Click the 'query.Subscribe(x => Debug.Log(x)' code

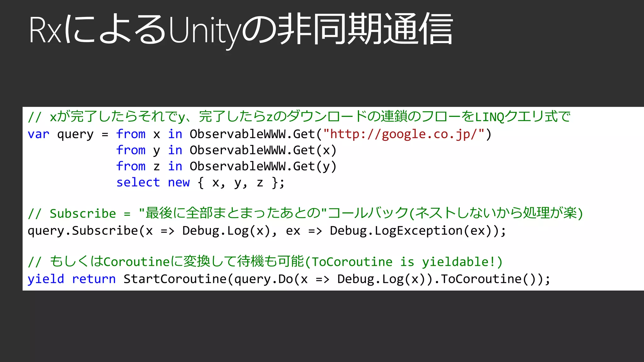coord(149,231)
